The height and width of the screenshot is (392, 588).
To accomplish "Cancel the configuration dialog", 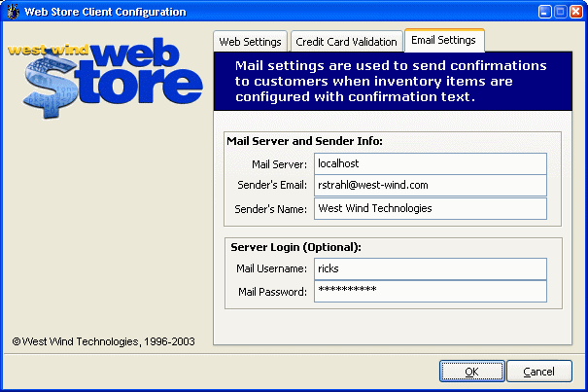I will coord(538,372).
